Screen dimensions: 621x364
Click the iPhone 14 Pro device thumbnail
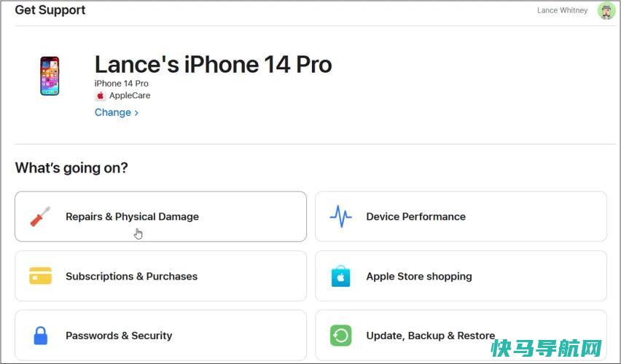click(50, 76)
